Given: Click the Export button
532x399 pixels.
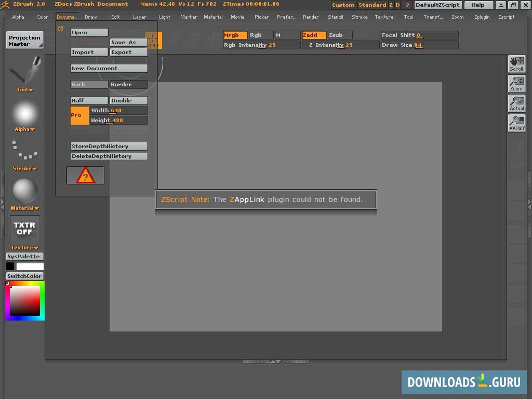Looking at the screenshot, I should [x=129, y=52].
